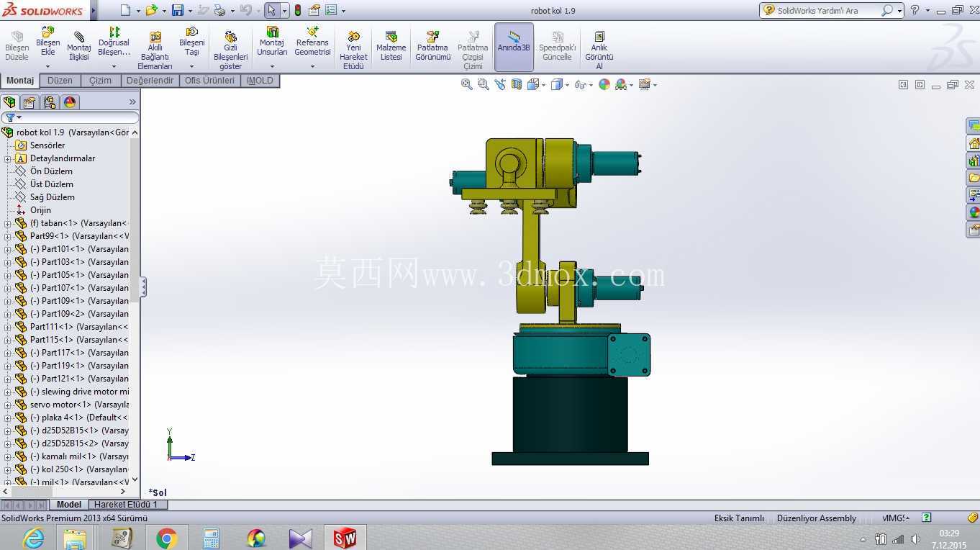Click the Section View icon
The image size is (980, 550).
point(517,84)
